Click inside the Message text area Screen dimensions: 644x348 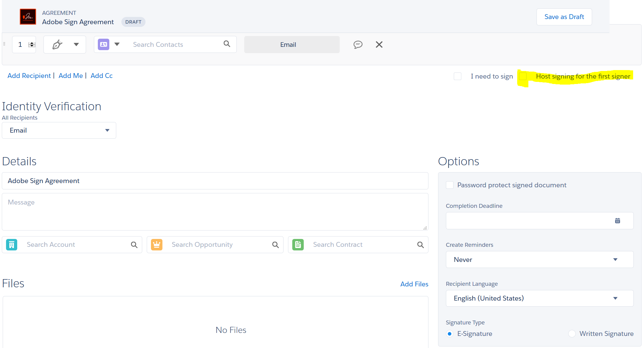(x=211, y=211)
